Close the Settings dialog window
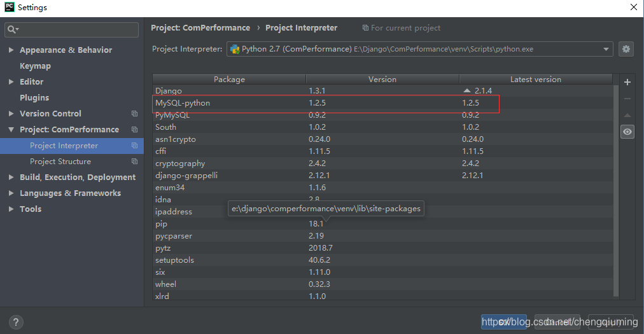 tap(633, 7)
